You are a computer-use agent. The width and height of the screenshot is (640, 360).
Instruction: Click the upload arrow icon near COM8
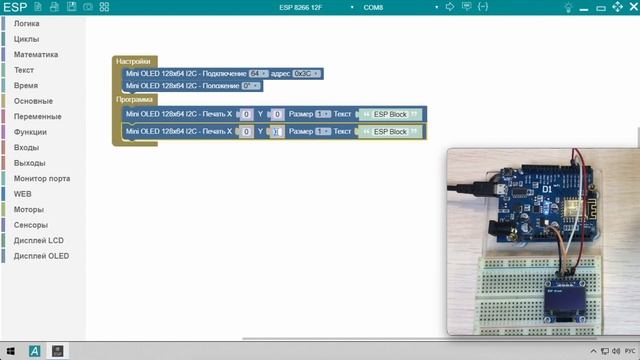coord(450,7)
